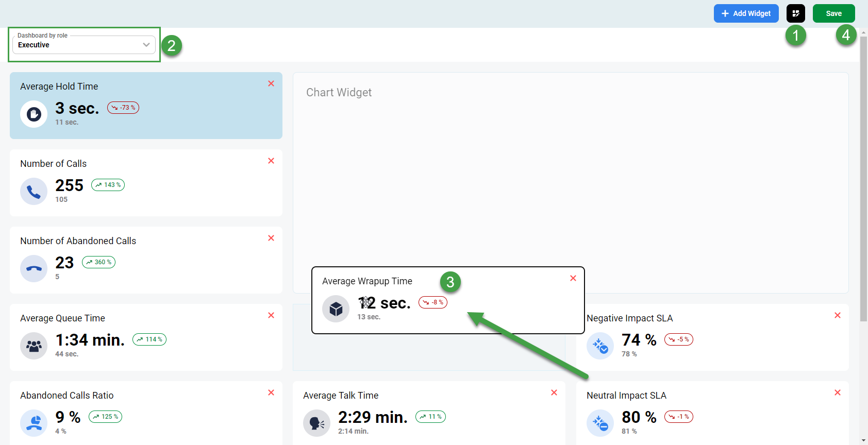Select the dashboard layout icon next to Save
The height and width of the screenshot is (445, 868).
(x=795, y=13)
